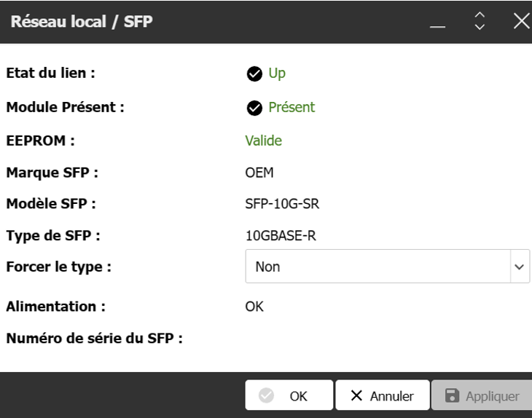532x418 pixels.
Task: Expand the Forcer le type dropdown arrow
Action: pos(520,267)
